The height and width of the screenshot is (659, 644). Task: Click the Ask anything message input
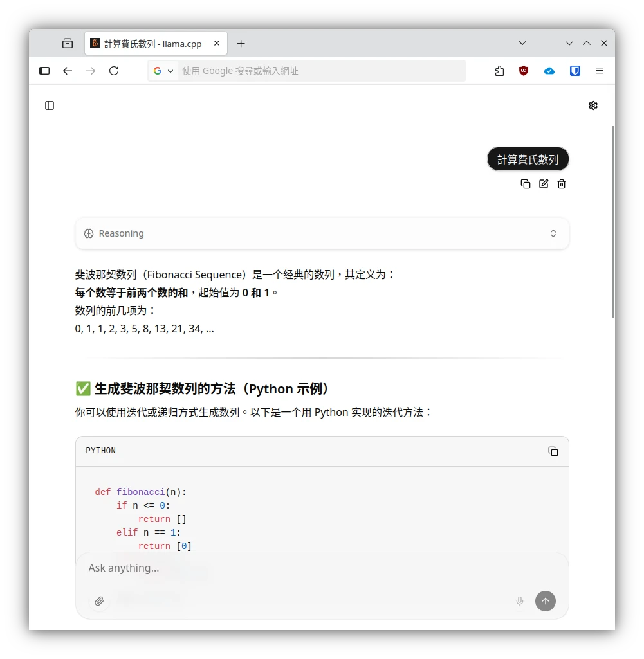[x=322, y=568]
